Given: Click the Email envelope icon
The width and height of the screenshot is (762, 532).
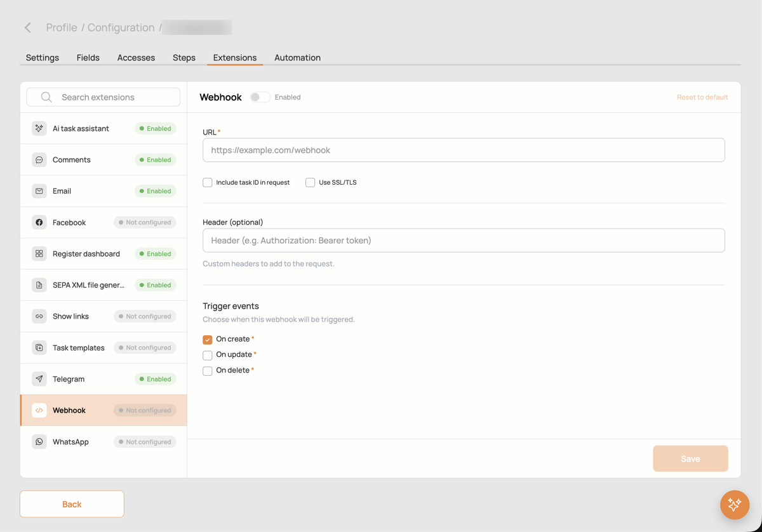Looking at the screenshot, I should coord(39,191).
